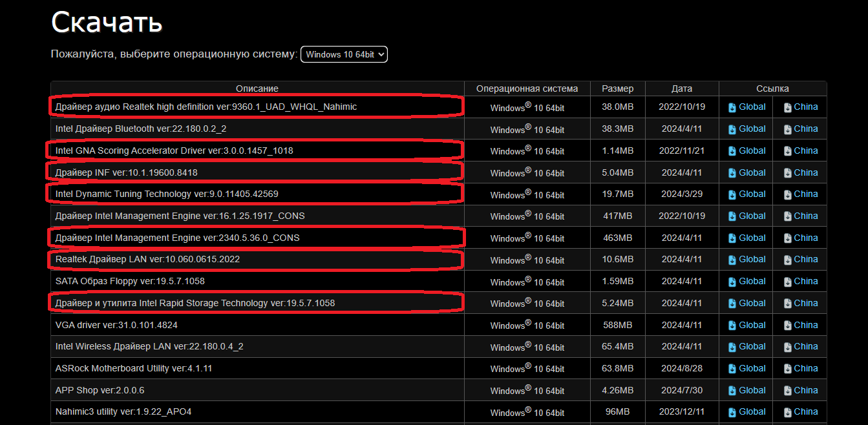Open the operating system dropdown showing Windows 10 64bit
Screen dimensions: 868x425
coord(344,54)
